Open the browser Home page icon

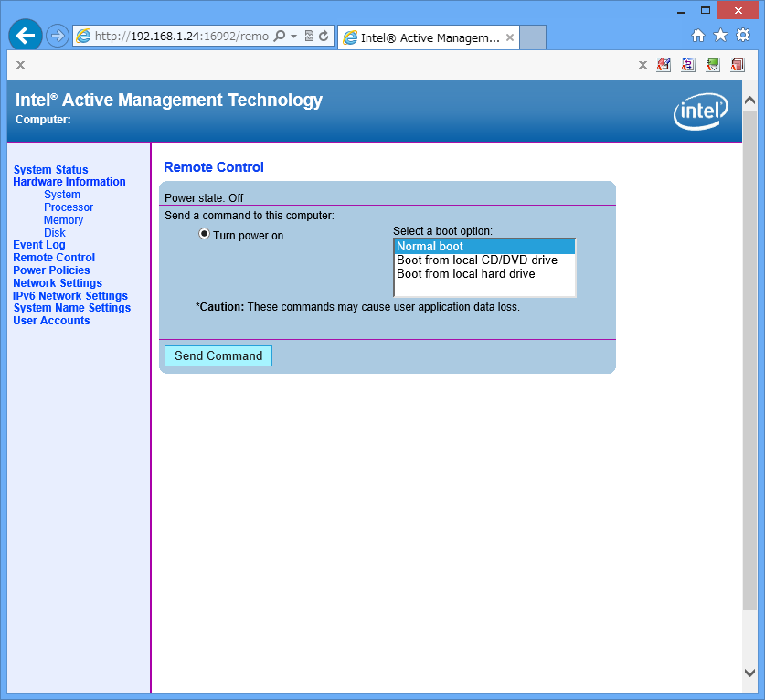click(698, 36)
